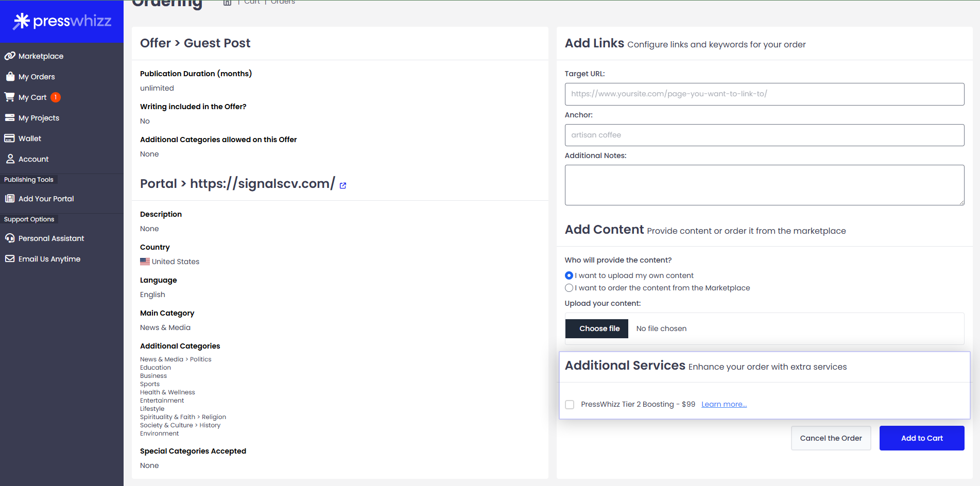Open My Projects from the sidebar
Image resolution: width=980 pixels, height=486 pixels.
tap(38, 117)
